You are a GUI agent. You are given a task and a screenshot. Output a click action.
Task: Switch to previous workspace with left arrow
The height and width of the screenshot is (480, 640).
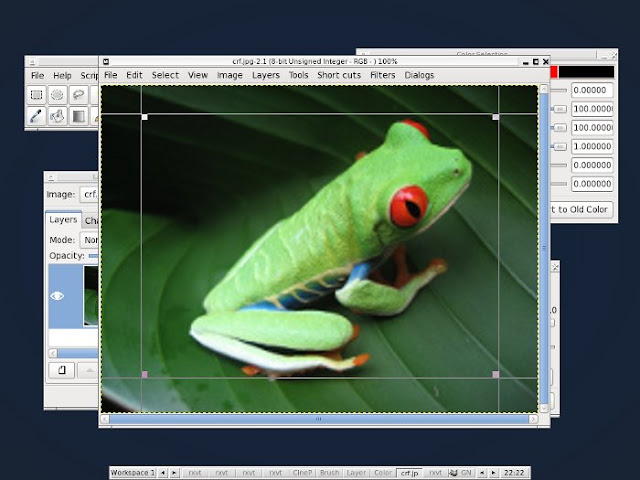(x=163, y=473)
